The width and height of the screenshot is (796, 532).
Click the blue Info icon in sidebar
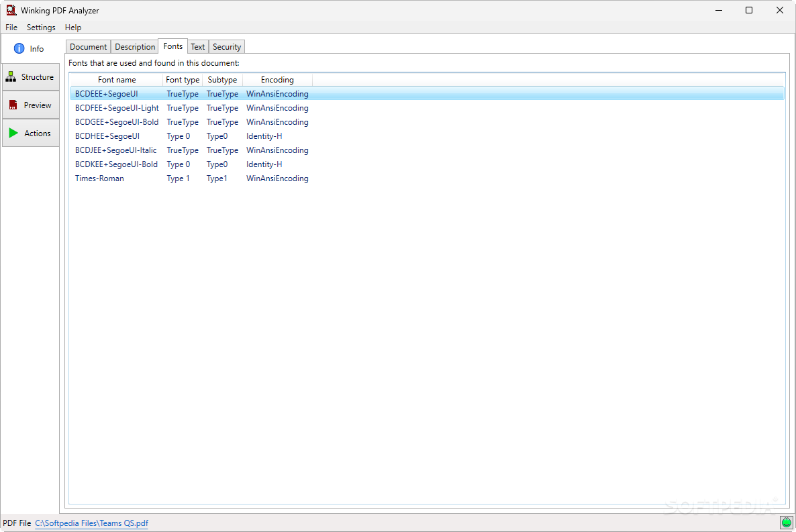tap(19, 49)
